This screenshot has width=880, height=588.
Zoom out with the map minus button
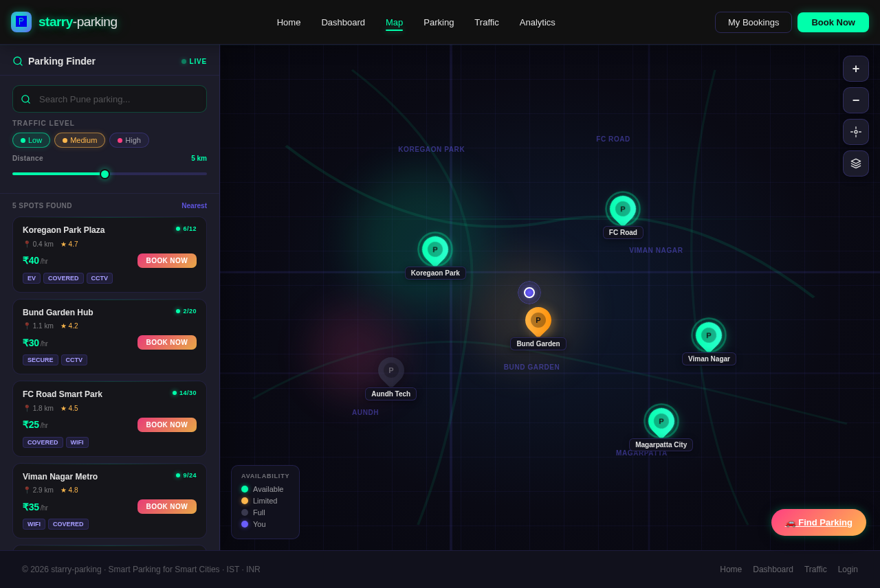(x=856, y=100)
